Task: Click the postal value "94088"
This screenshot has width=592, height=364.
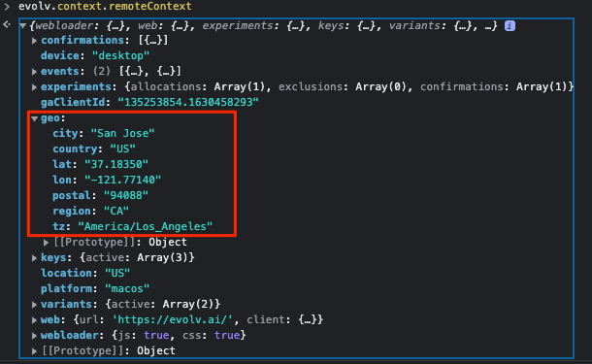Action: 126,196
